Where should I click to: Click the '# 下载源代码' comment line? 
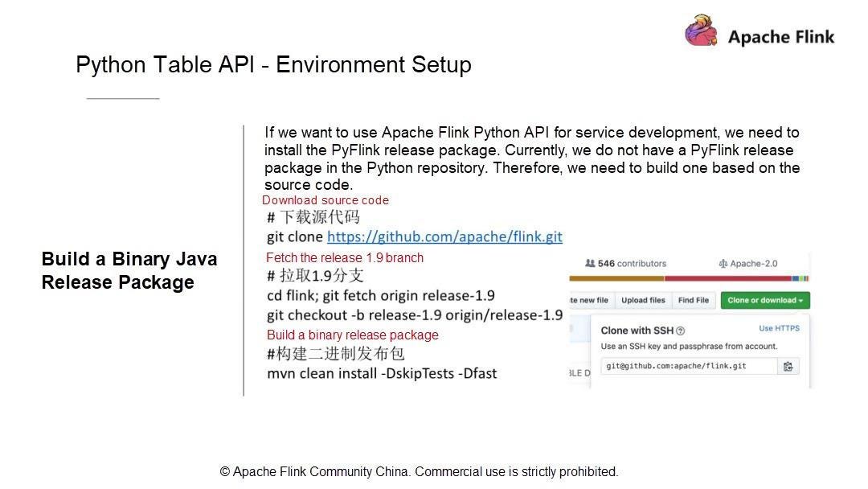(x=313, y=218)
